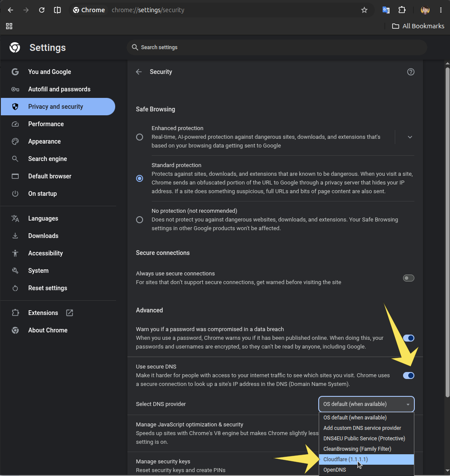Open the apps grid shortcut in bookmarks bar
Image resolution: width=450 pixels, height=476 pixels.
[9, 26]
